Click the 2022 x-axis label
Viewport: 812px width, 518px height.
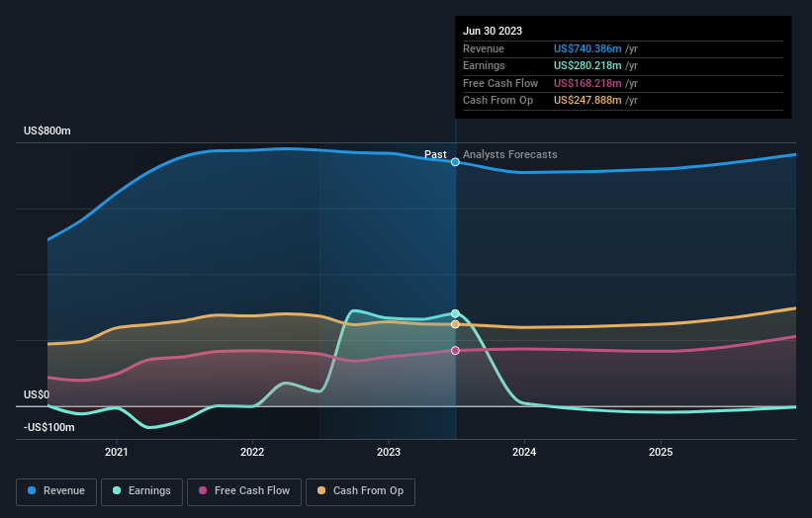coord(252,452)
